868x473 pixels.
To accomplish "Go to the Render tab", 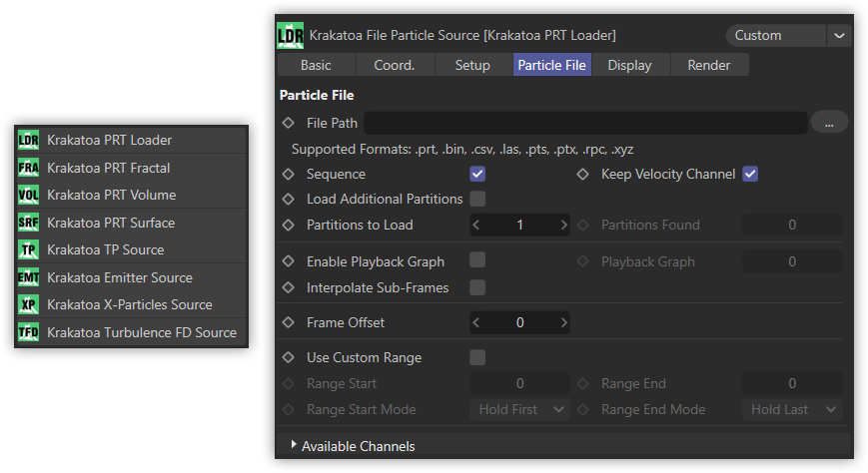I will 709,65.
